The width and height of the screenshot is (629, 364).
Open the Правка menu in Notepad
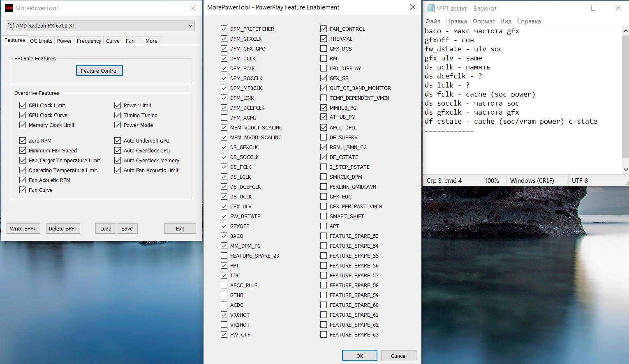pyautogui.click(x=456, y=21)
